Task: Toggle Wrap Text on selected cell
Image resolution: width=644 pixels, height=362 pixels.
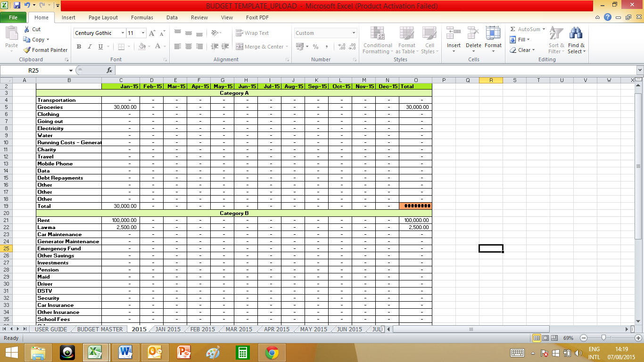Action: tap(252, 33)
